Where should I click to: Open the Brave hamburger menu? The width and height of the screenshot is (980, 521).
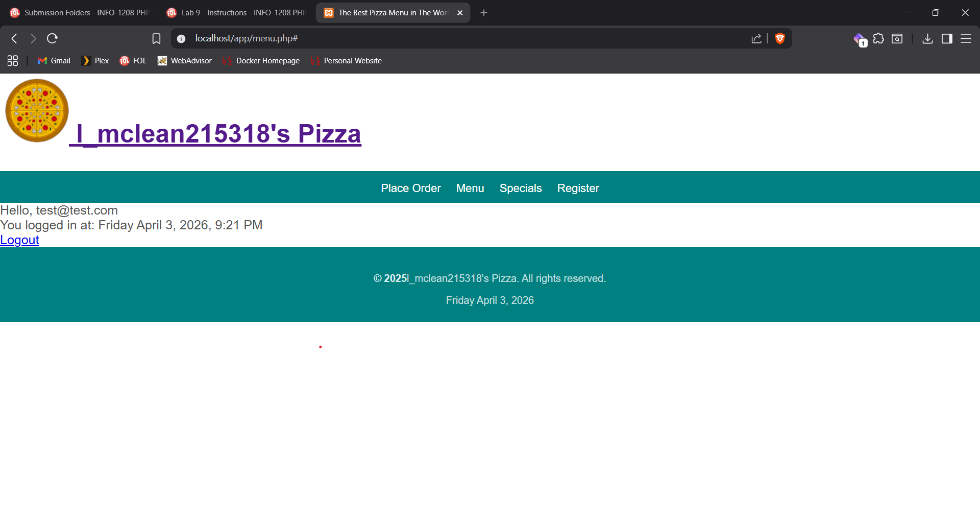pyautogui.click(x=966, y=39)
